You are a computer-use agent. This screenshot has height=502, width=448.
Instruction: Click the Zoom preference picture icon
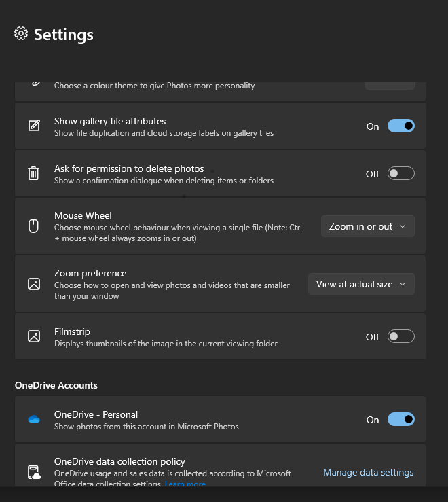coord(34,284)
